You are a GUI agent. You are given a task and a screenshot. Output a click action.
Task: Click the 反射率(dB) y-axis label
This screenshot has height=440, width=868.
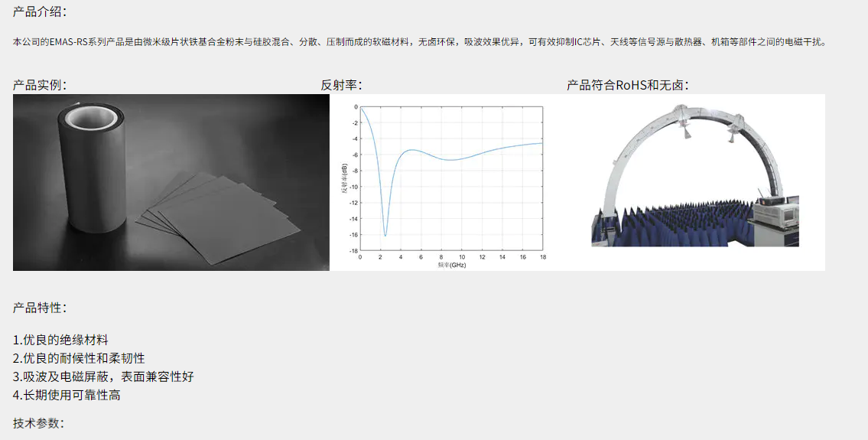coord(344,179)
